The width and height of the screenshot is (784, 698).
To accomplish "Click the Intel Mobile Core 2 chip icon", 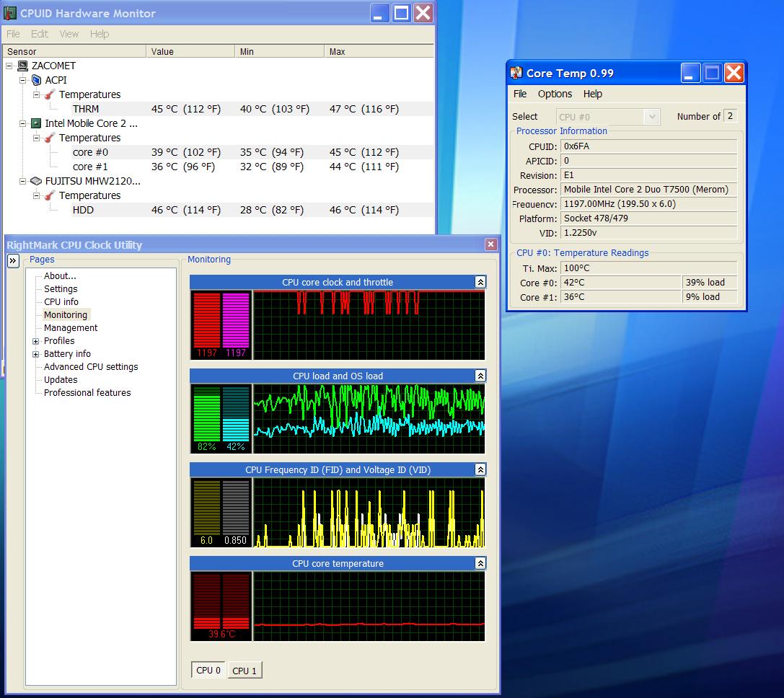I will [36, 123].
